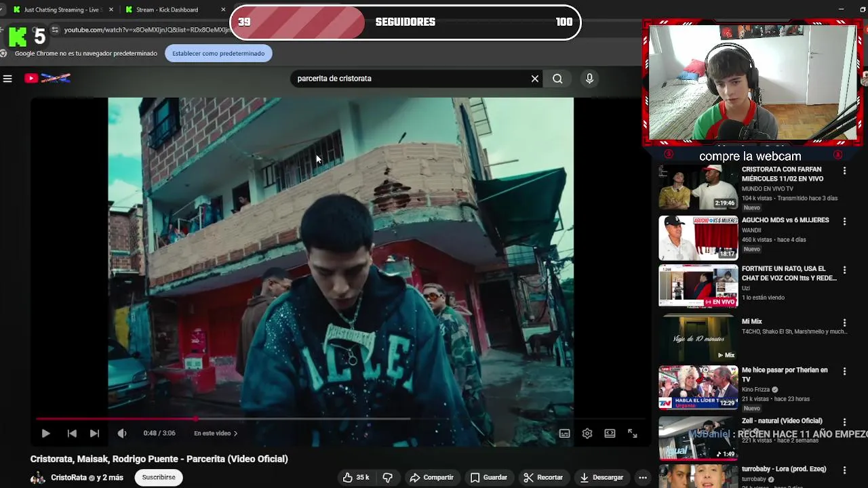The height and width of the screenshot is (488, 868).
Task: Click 'Establecer como predeterminado' button
Action: point(218,54)
